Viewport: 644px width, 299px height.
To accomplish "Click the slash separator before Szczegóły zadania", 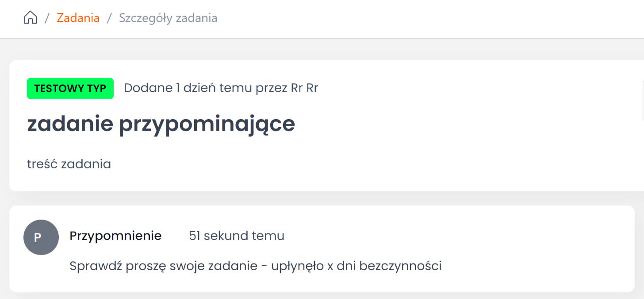I will pos(109,18).
